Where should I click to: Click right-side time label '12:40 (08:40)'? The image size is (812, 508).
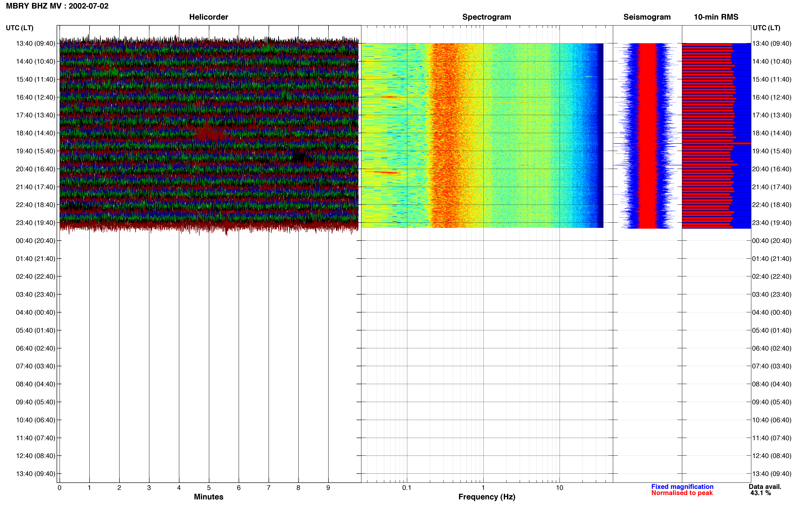point(772,456)
